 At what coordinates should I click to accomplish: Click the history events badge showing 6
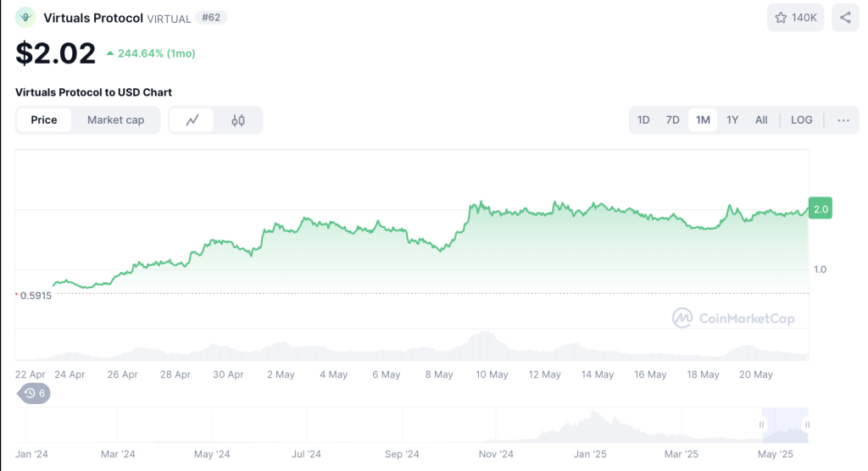coord(34,394)
